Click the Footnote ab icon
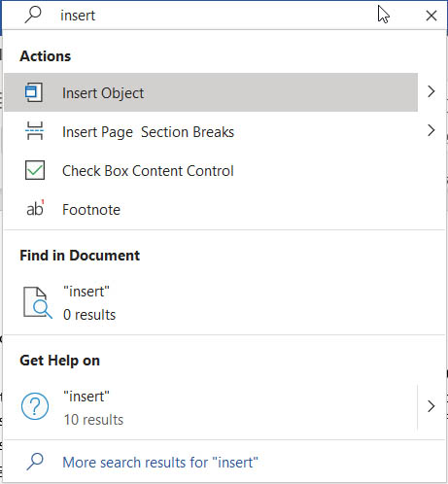 pyautogui.click(x=35, y=208)
